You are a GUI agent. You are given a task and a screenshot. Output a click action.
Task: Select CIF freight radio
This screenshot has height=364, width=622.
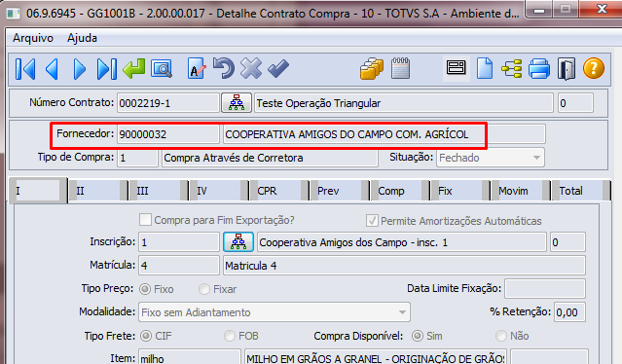pos(146,336)
